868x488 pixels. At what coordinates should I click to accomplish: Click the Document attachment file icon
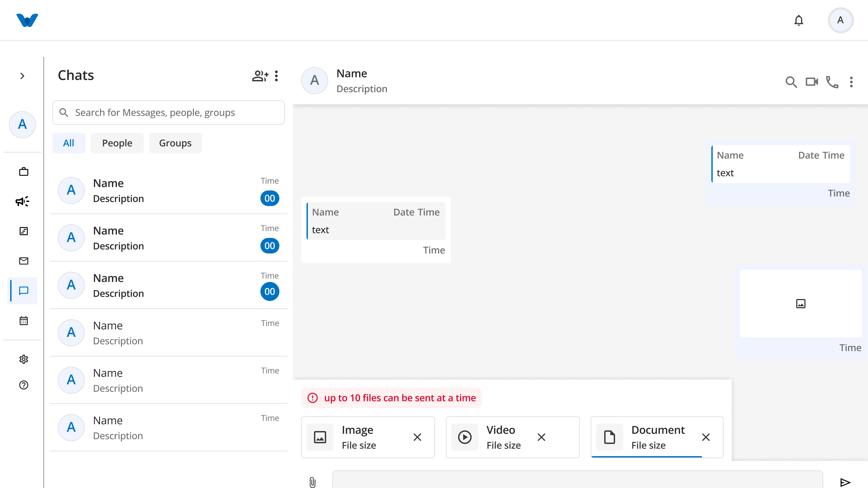pos(609,437)
